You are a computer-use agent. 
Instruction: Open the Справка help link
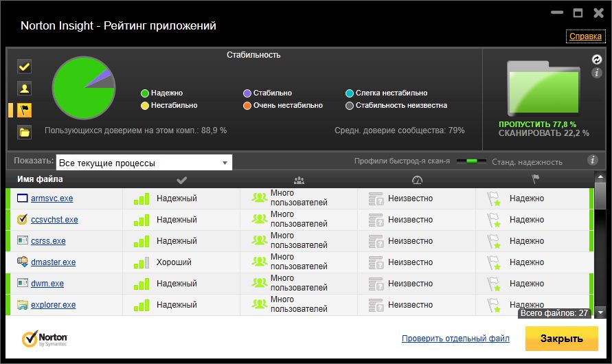585,36
